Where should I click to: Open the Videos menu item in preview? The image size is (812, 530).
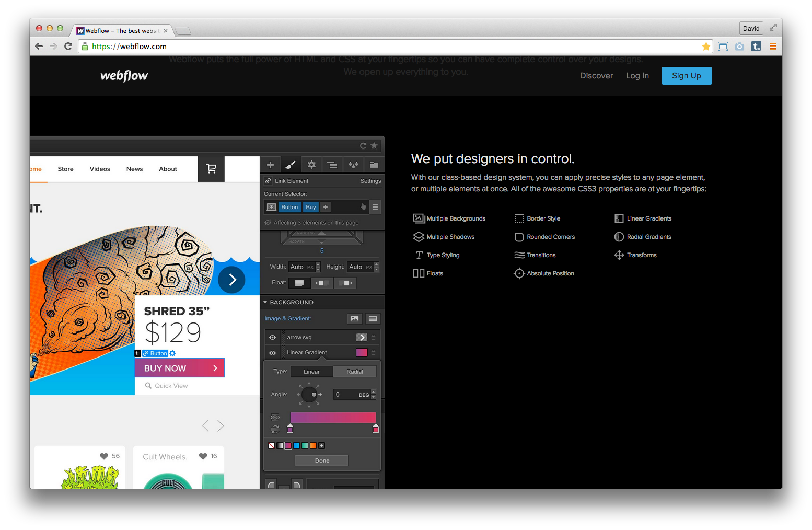click(100, 169)
